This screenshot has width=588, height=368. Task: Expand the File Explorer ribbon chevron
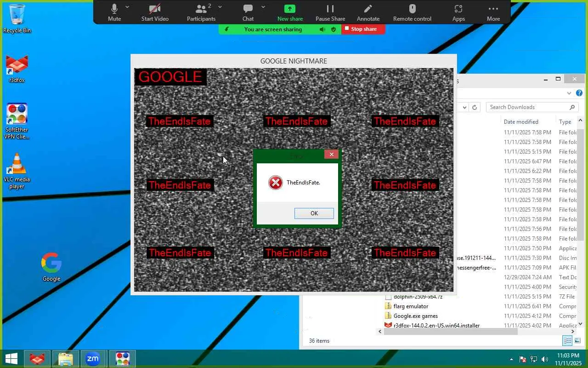(569, 93)
